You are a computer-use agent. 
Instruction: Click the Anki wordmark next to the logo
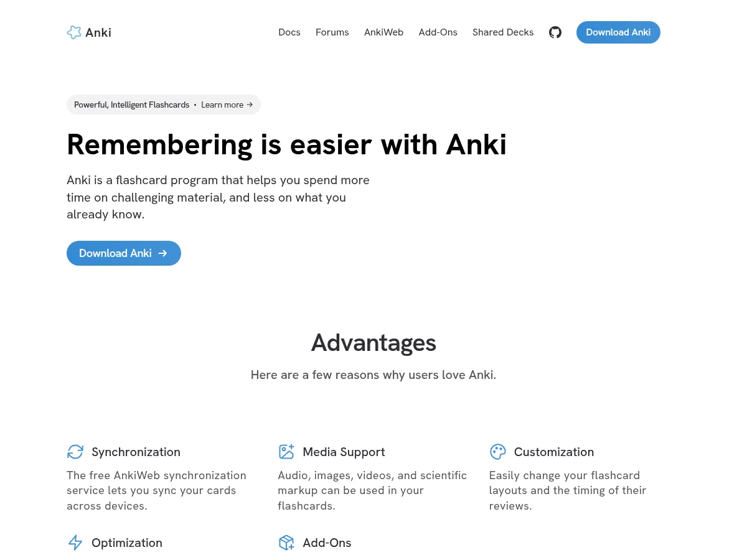(98, 32)
